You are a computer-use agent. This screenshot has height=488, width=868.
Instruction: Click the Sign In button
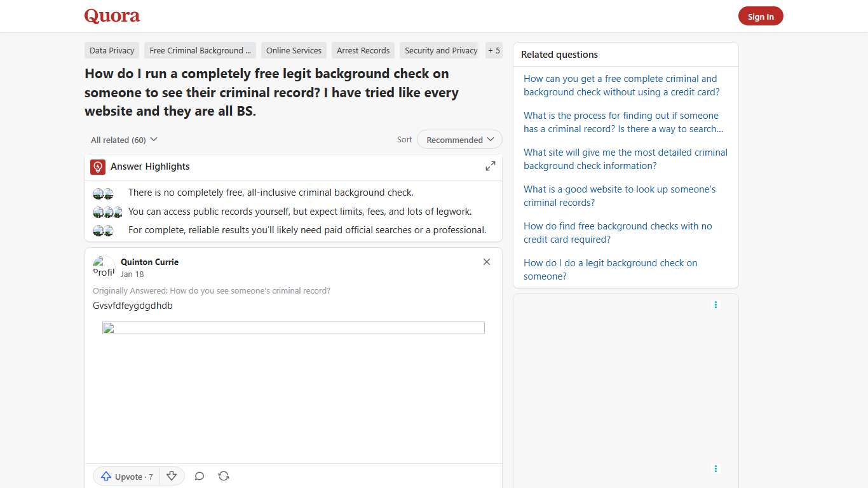click(761, 16)
